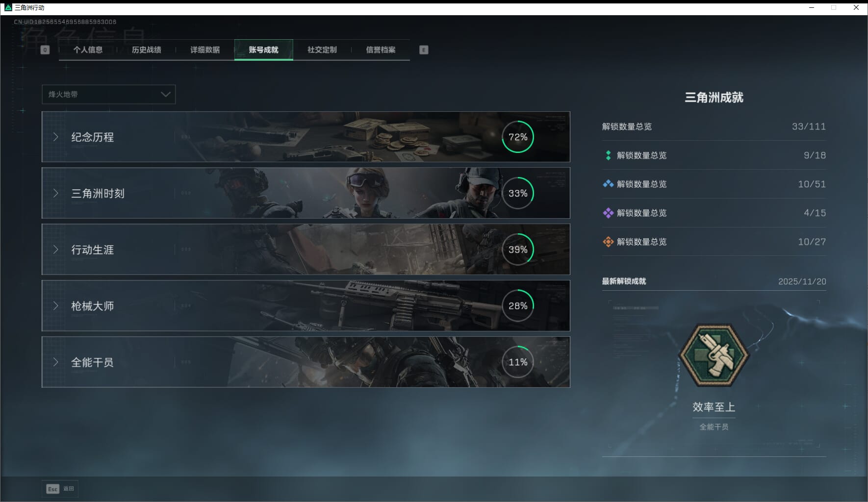Click the 33/111 total unlock count
Screen dimensions: 868x502
tap(809, 126)
